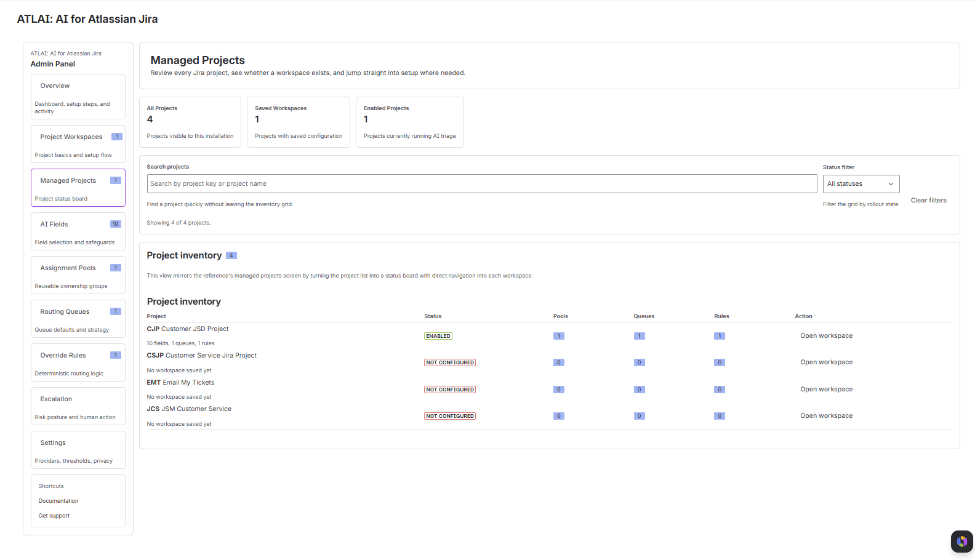This screenshot has width=975, height=560.
Task: Open AI Fields section
Action: [x=78, y=231]
